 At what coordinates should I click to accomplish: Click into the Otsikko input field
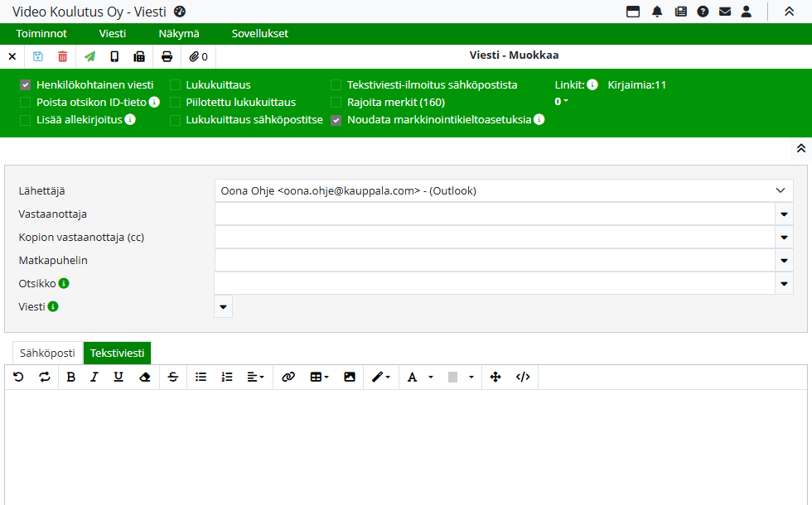(x=494, y=284)
